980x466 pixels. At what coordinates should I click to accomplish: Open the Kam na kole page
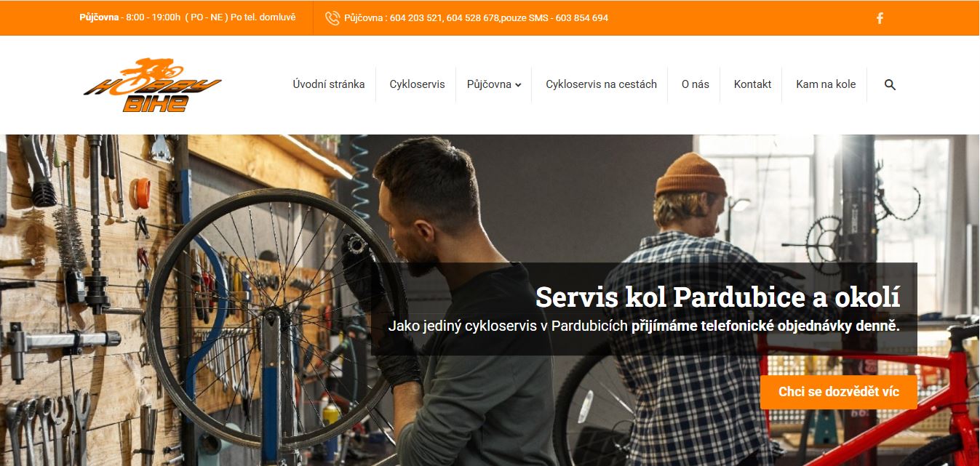826,84
